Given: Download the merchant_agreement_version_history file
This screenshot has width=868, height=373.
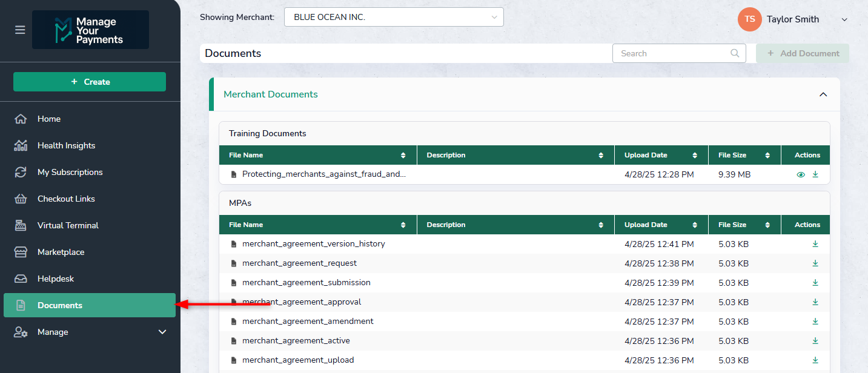Looking at the screenshot, I should coord(815,244).
